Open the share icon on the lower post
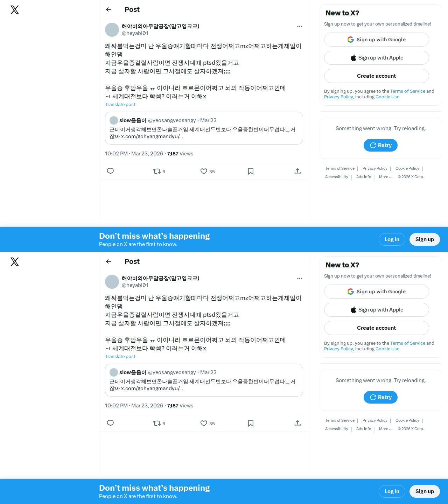448x504 pixels. (x=297, y=423)
